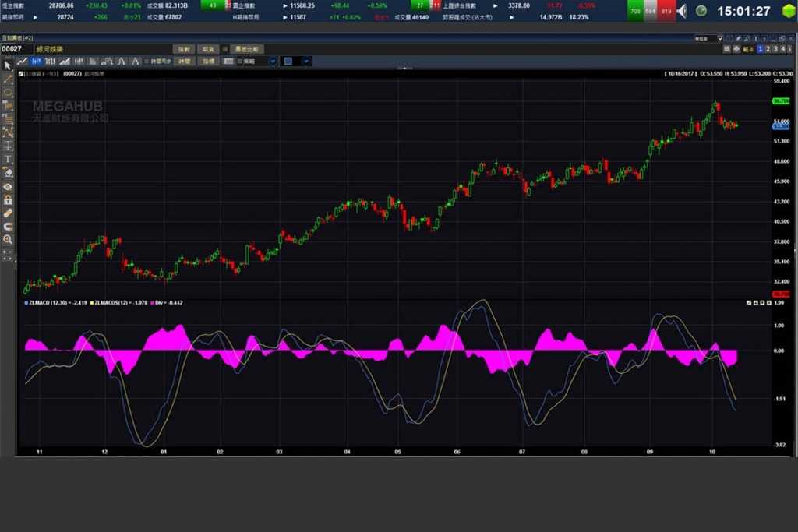Expand the 認股證成交 arrow
Viewport: 798px width, 532px height.
511,17
